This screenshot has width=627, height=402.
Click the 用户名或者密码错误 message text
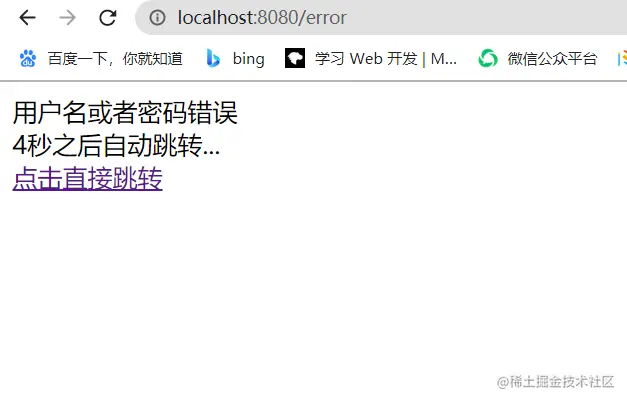[125, 113]
